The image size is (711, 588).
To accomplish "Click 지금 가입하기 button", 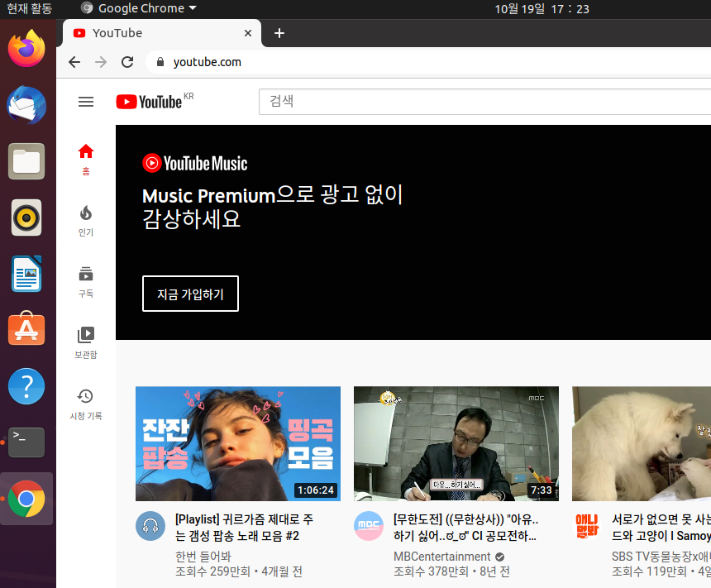I will pyautogui.click(x=190, y=294).
